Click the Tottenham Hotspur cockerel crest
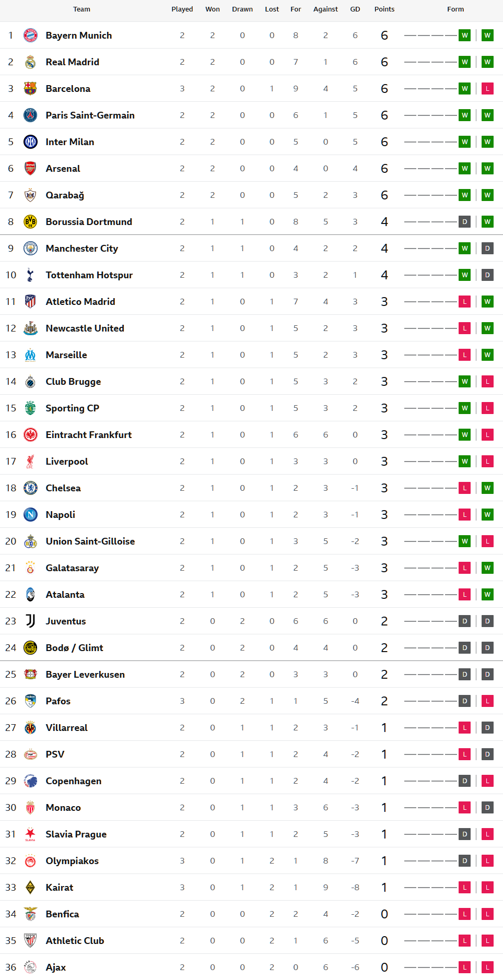This screenshot has height=980, width=503. pyautogui.click(x=30, y=275)
